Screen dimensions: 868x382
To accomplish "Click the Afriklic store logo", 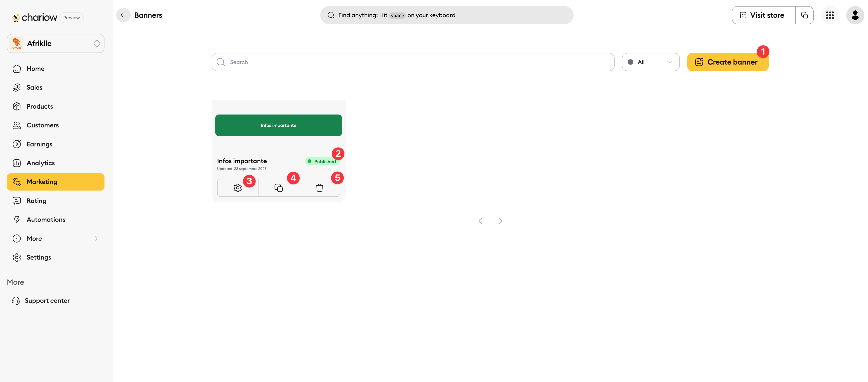I will (x=16, y=43).
